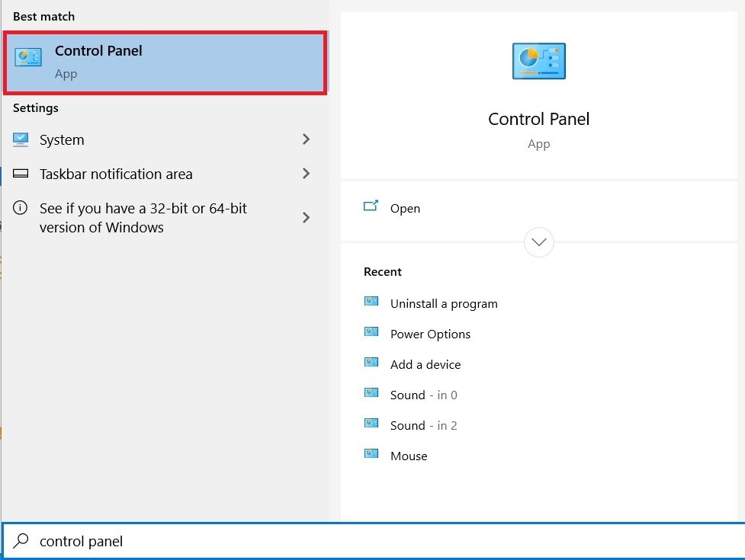Screen dimensions: 745x560
Task: Click the Open launch icon
Action: tap(371, 206)
